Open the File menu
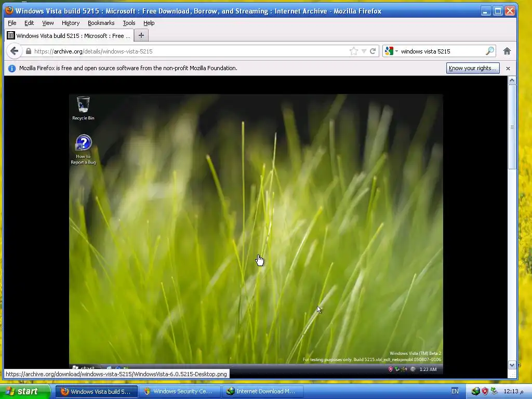This screenshot has width=532, height=399. [12, 23]
